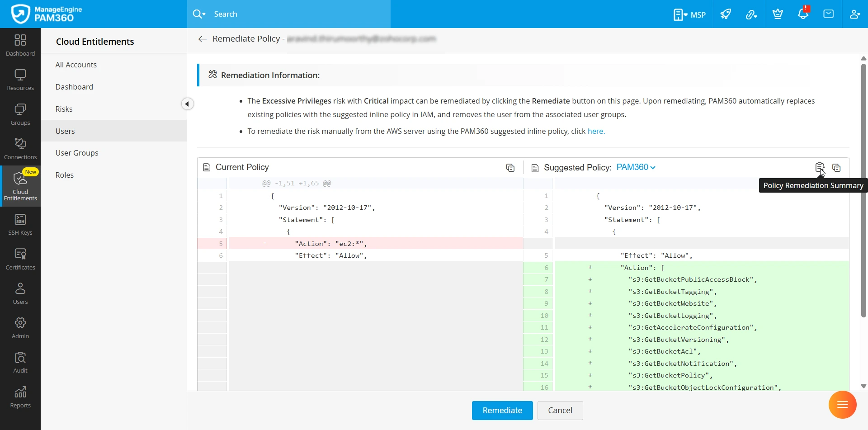Screen dimensions: 868x430
Task: Collapse the Cloud Entitlements side panel
Action: pyautogui.click(x=187, y=104)
